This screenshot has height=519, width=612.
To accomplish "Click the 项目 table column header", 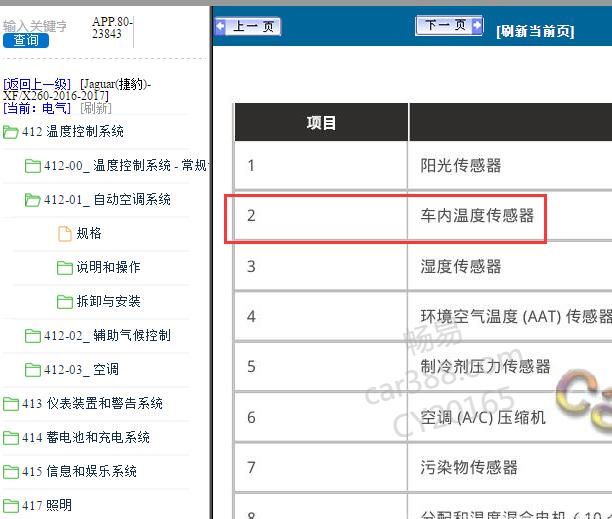I will pyautogui.click(x=321, y=123).
